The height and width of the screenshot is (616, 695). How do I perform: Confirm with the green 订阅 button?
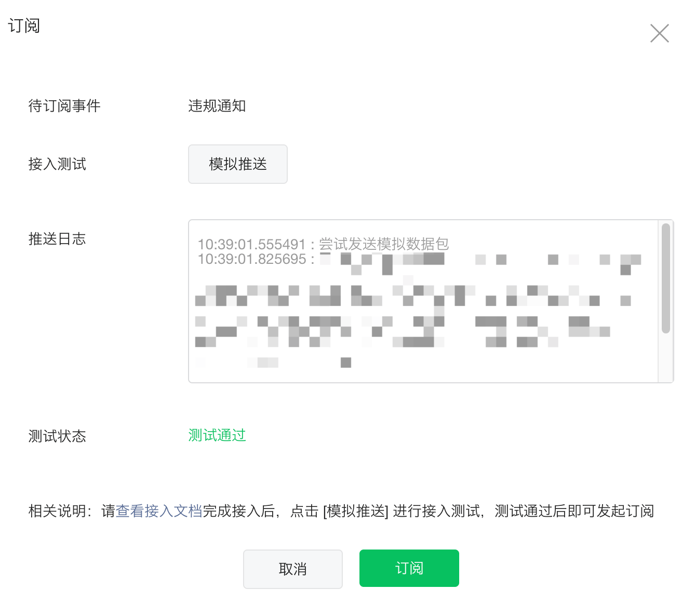(x=409, y=568)
